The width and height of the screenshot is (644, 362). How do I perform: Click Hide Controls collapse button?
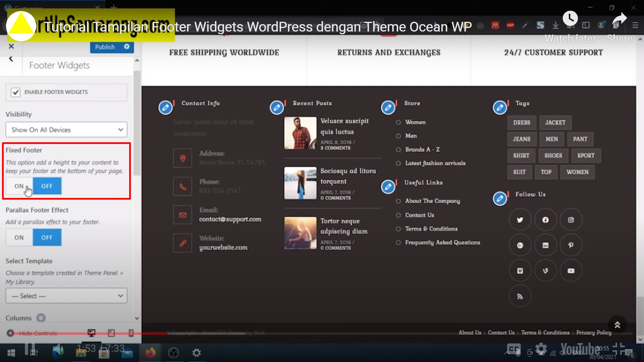(x=32, y=333)
